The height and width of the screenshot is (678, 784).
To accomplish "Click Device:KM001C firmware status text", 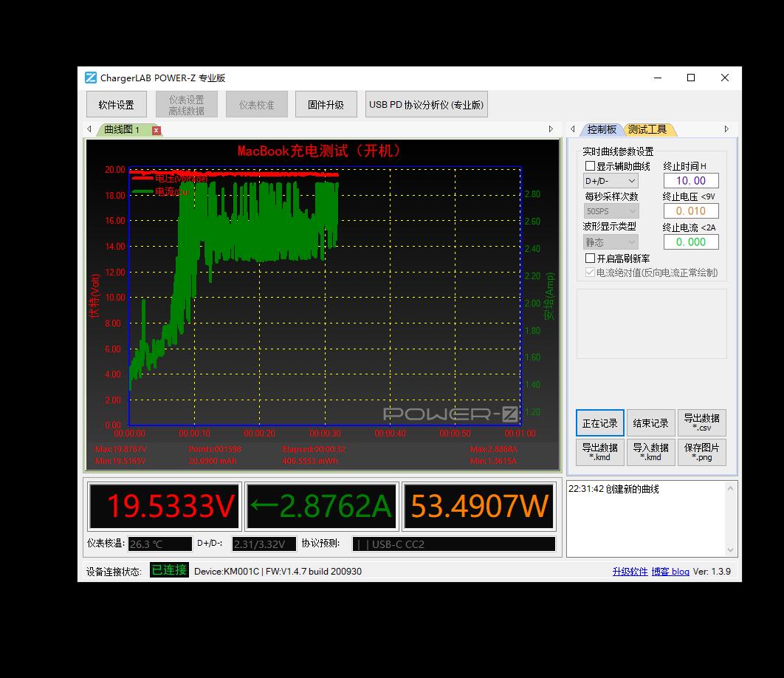I will (x=278, y=572).
